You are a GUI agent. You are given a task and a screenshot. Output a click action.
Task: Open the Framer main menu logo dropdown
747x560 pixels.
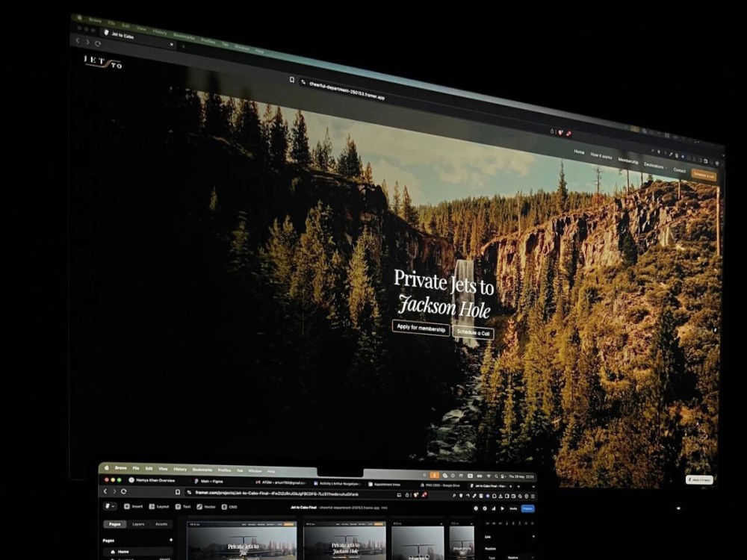pos(110,506)
